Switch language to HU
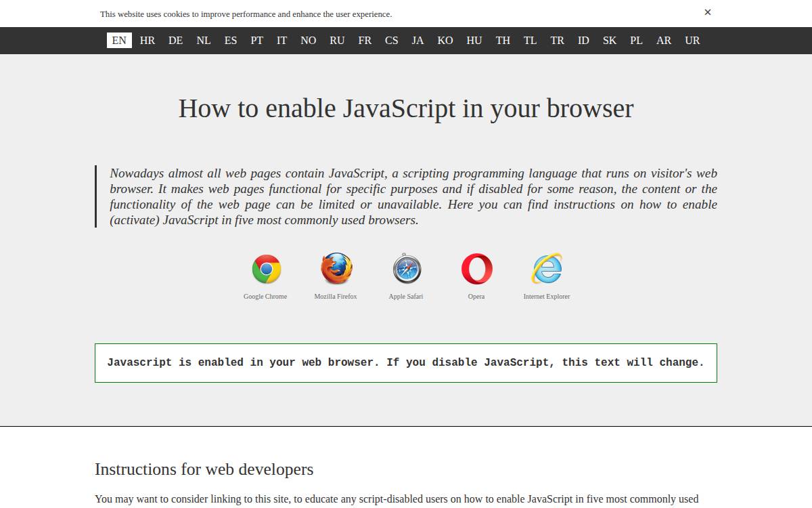The height and width of the screenshot is (508, 812). 474,41
